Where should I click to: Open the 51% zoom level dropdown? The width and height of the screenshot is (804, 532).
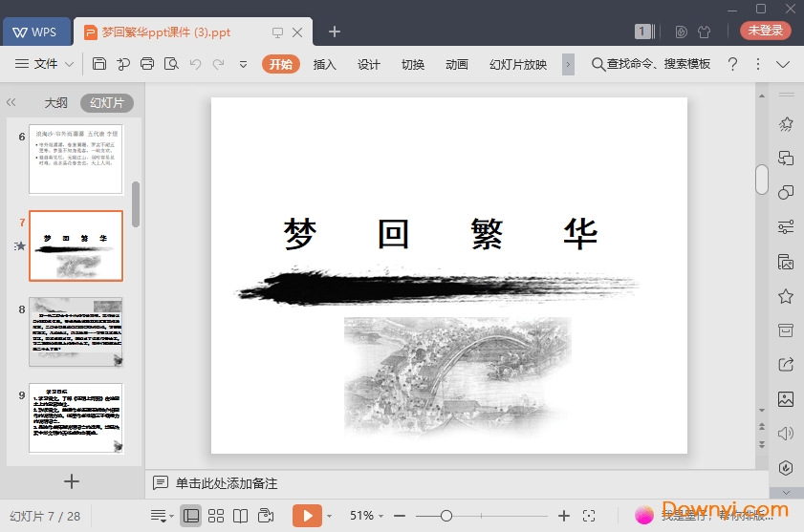pyautogui.click(x=366, y=516)
